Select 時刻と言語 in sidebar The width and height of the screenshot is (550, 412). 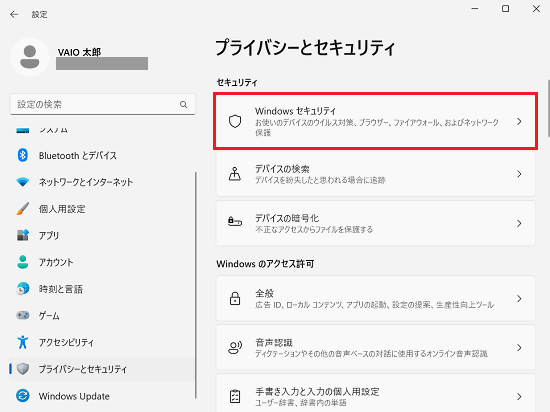click(x=102, y=289)
